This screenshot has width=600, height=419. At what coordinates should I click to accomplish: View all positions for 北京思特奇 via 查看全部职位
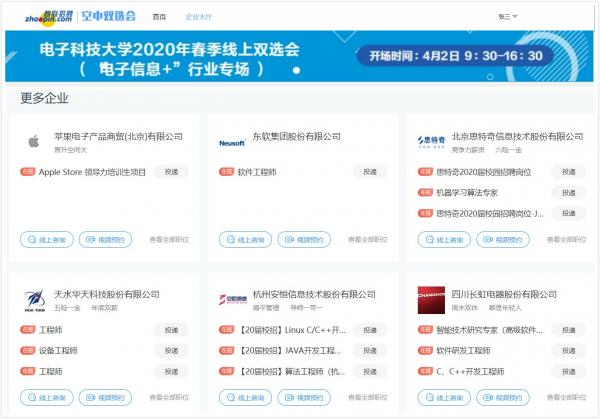567,240
